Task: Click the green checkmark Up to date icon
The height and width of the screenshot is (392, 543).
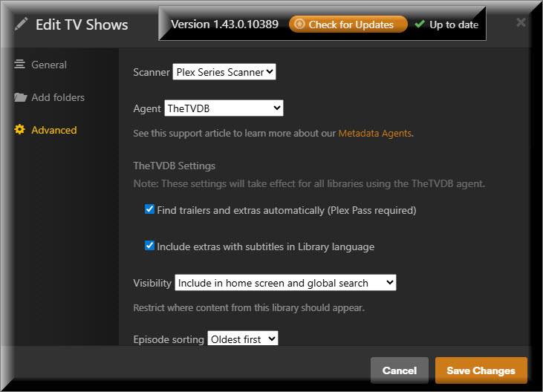Action: click(x=420, y=24)
